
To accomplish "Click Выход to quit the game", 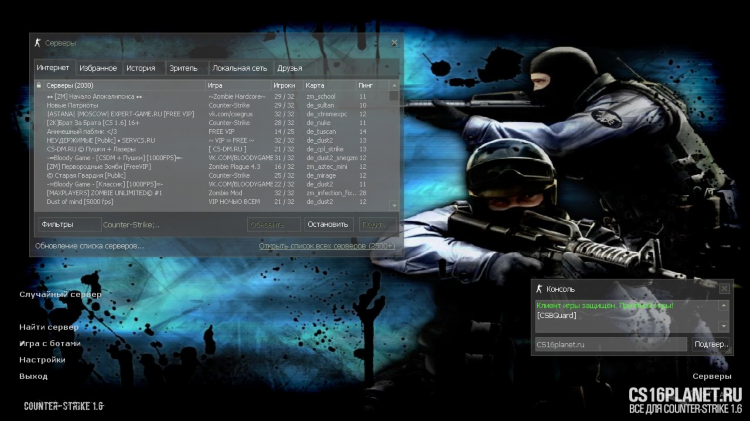I will pyautogui.click(x=33, y=376).
